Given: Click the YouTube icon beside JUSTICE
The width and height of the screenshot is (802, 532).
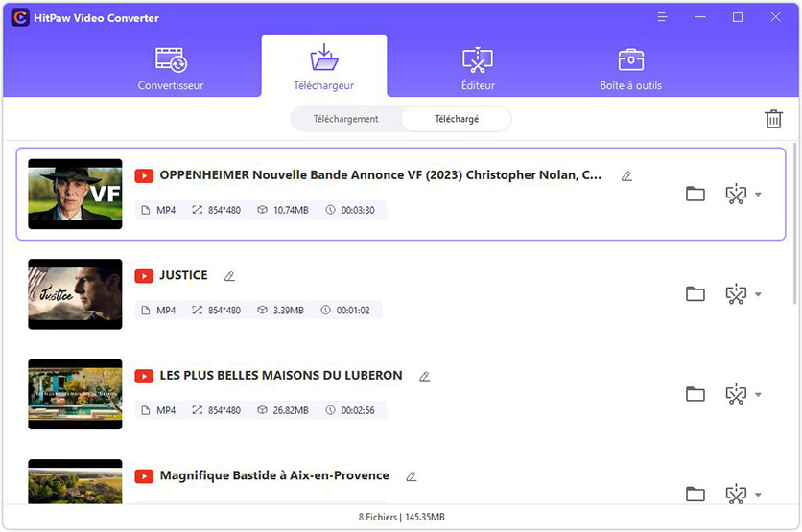Looking at the screenshot, I should point(144,276).
